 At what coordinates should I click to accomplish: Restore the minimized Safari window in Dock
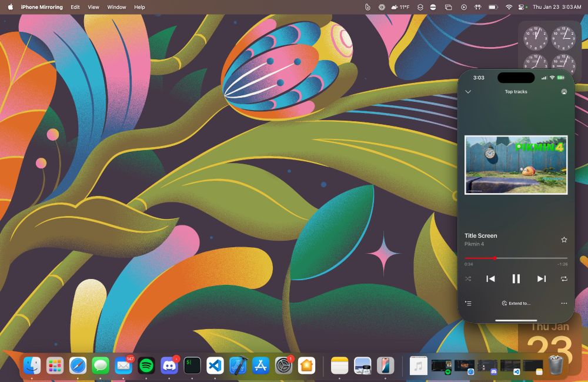click(x=465, y=367)
